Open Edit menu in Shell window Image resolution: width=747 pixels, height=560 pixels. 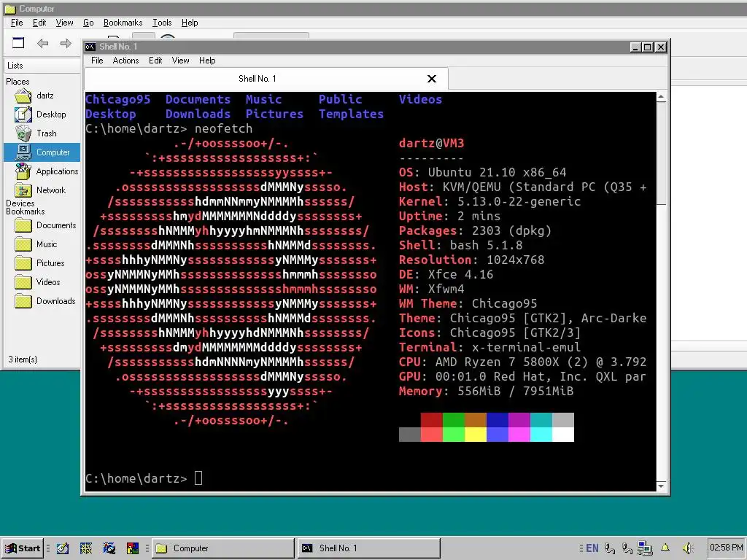pyautogui.click(x=155, y=61)
